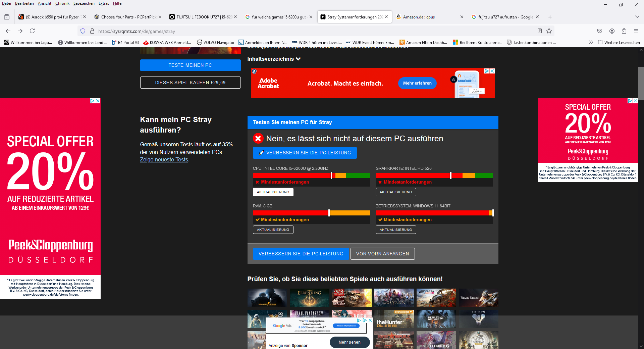
Task: Click the CPU performance bar
Action: [x=312, y=175]
